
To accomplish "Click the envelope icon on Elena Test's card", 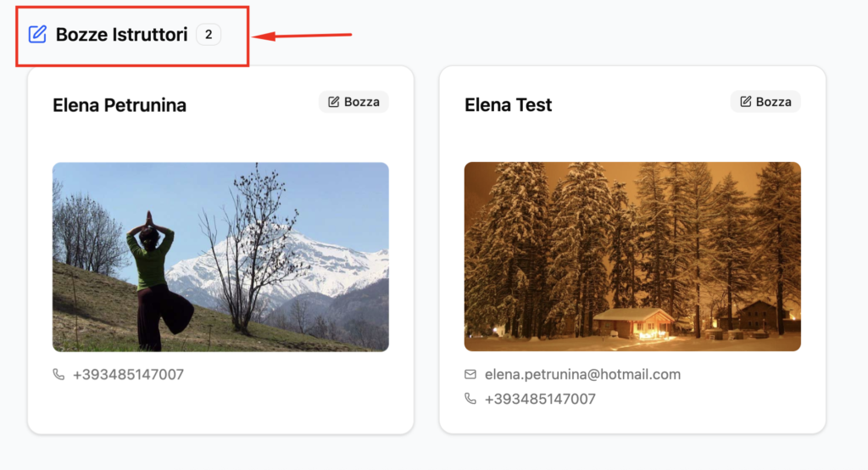I will tap(470, 374).
